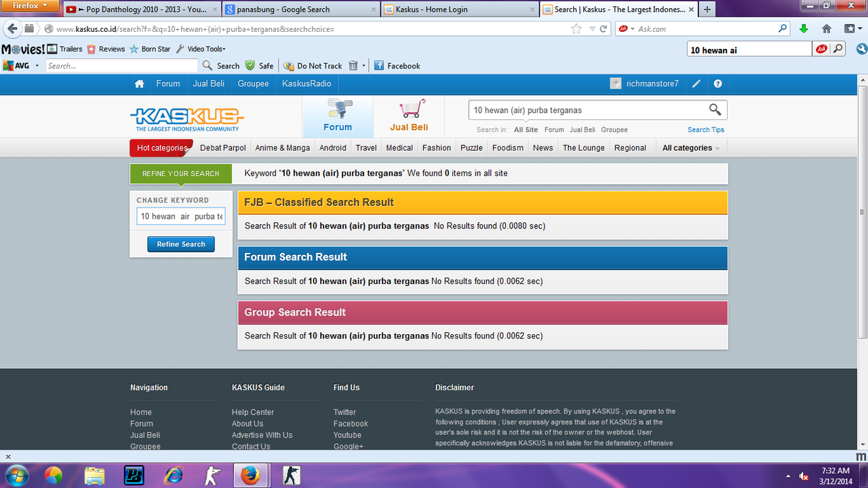Viewport: 868px width, 488px height.
Task: Show hidden tray icons arrow
Action: coord(787,476)
